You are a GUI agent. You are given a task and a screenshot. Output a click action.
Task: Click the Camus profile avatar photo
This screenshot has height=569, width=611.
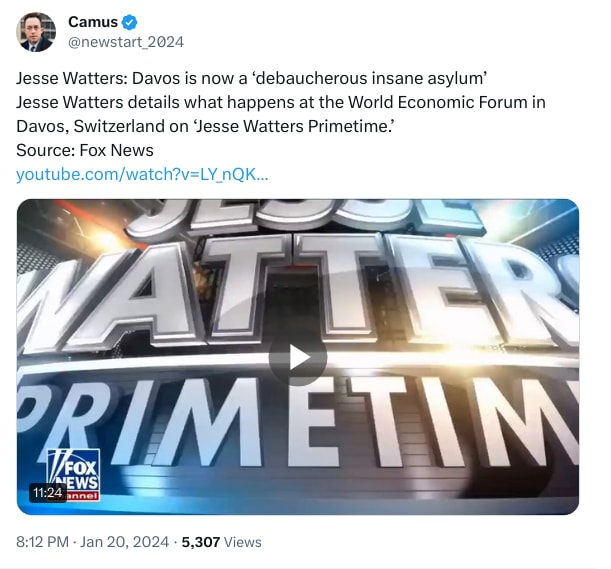[36, 32]
